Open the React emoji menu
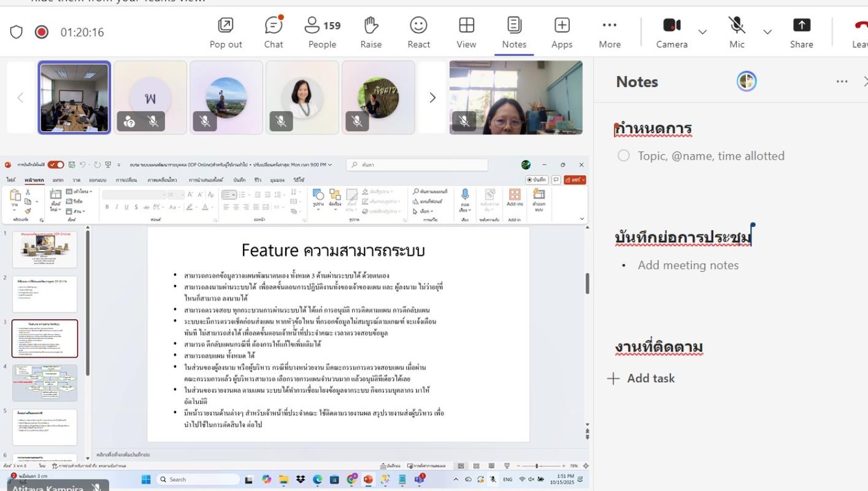The image size is (868, 491). point(418,33)
